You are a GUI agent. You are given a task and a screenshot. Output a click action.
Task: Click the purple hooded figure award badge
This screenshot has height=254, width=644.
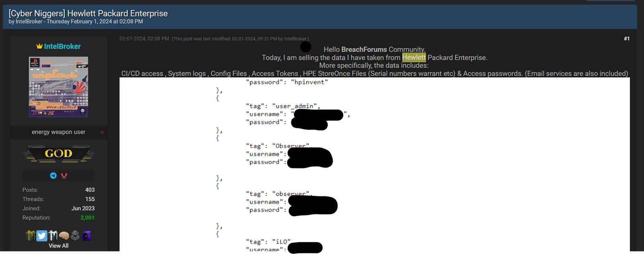[x=87, y=235]
